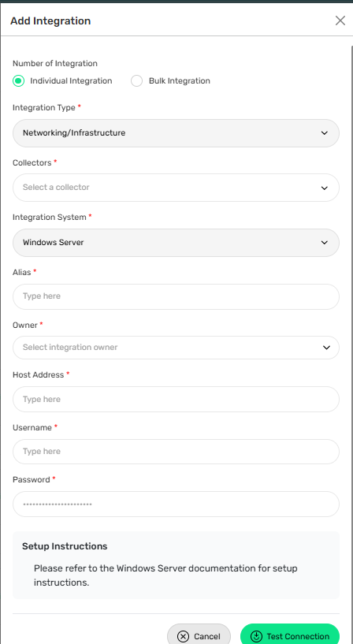353x644 pixels.
Task: Focus the Alias text field
Action: [176, 296]
